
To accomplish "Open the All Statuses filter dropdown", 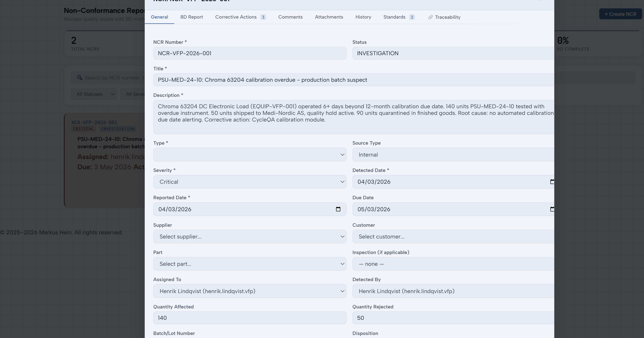I will tap(94, 94).
